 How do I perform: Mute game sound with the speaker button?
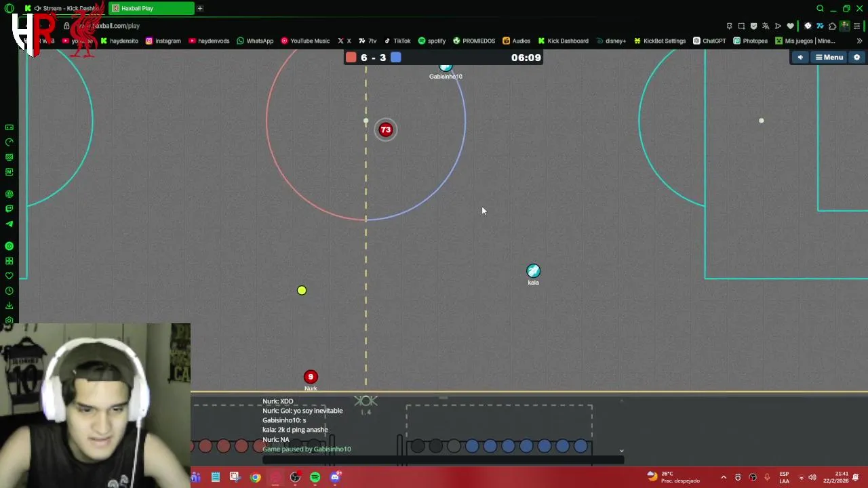pos(800,58)
